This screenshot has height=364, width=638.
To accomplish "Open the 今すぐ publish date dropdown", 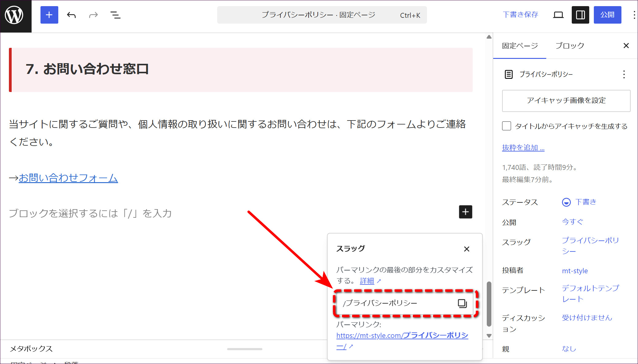I will point(572,222).
